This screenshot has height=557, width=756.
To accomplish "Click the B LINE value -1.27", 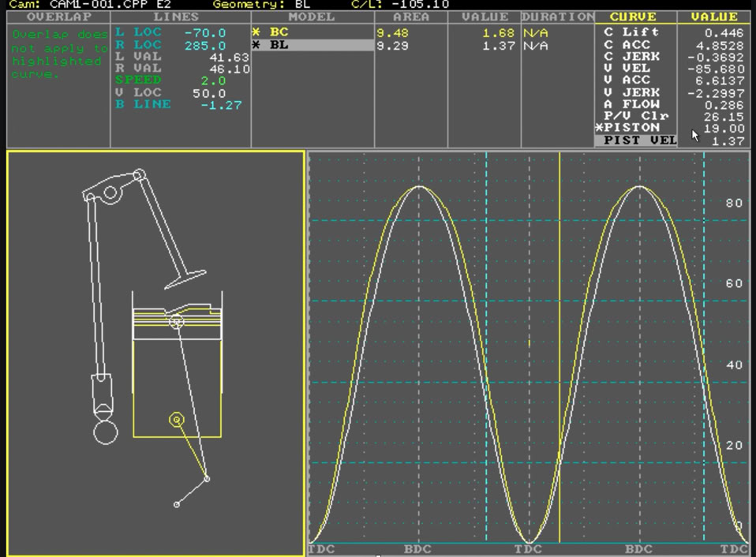I will (220, 105).
